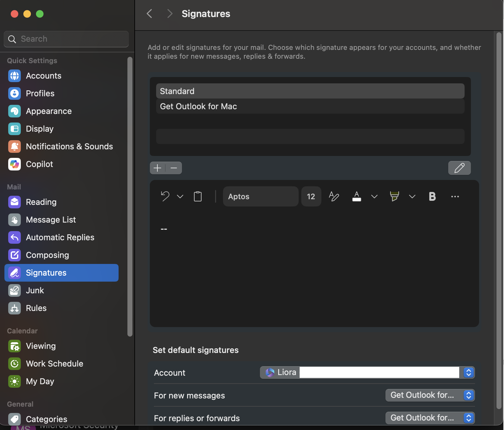The height and width of the screenshot is (430, 504).
Task: Open Copilot settings icon
Action: (15, 164)
